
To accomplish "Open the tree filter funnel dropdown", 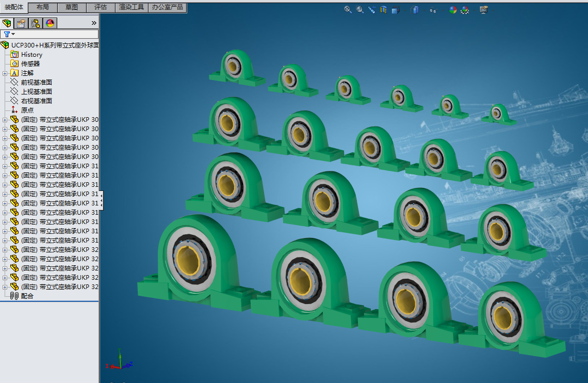I will click(x=9, y=34).
